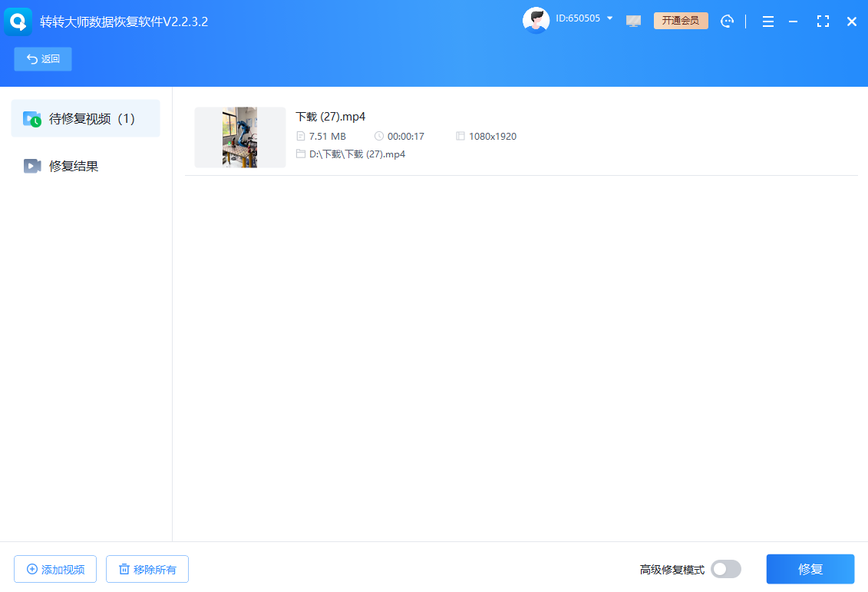Click 移除所有 to remove all videos

147,569
